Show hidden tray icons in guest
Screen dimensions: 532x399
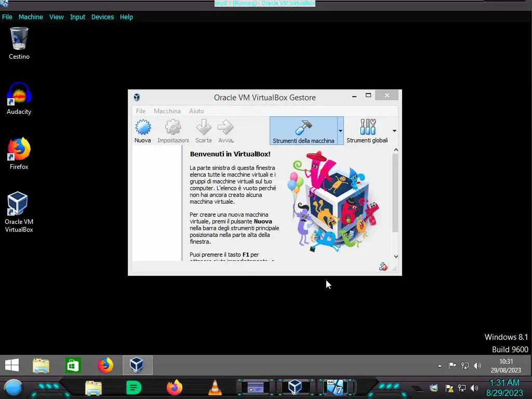pos(440,366)
